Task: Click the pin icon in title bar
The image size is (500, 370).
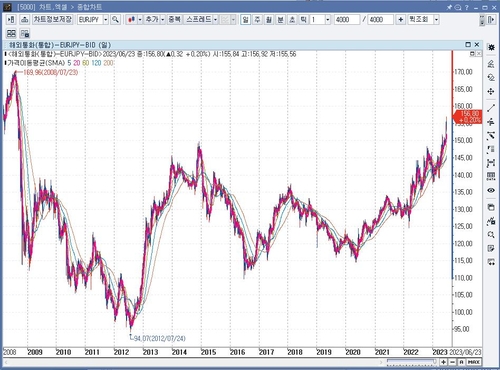Action: point(449,7)
